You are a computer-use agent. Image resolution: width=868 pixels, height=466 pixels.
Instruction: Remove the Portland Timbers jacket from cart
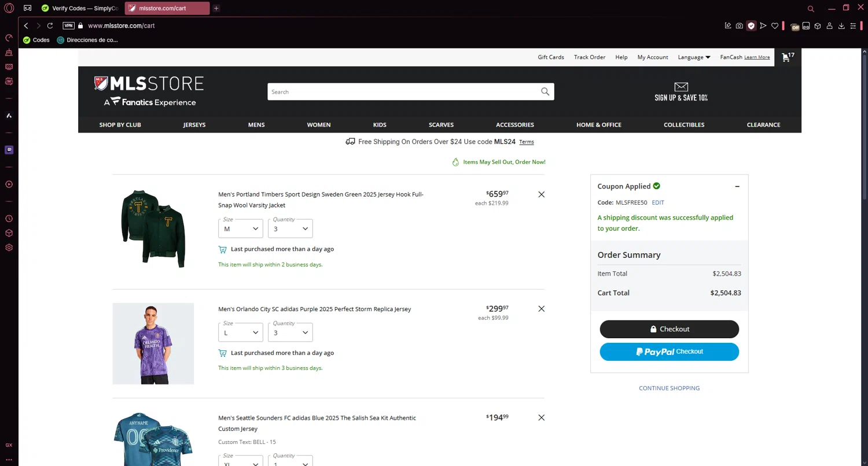542,194
